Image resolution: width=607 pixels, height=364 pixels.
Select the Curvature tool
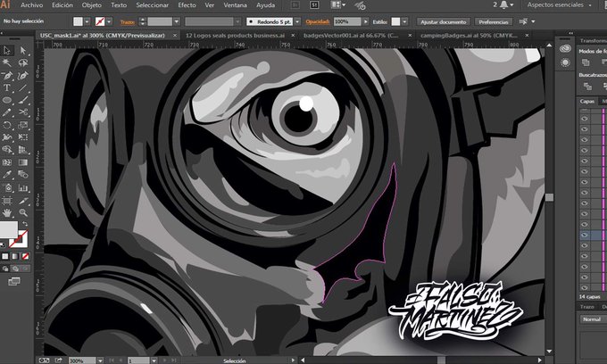[23, 75]
